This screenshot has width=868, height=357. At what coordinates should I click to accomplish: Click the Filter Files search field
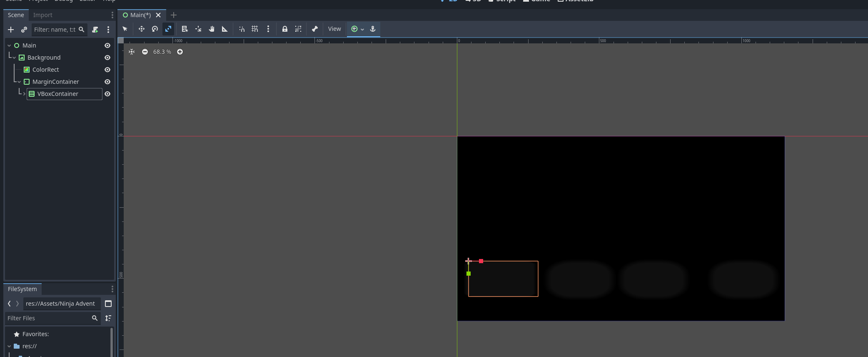[53, 318]
